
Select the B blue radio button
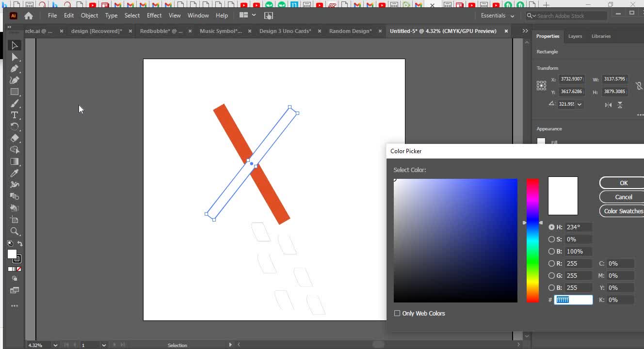pyautogui.click(x=551, y=287)
